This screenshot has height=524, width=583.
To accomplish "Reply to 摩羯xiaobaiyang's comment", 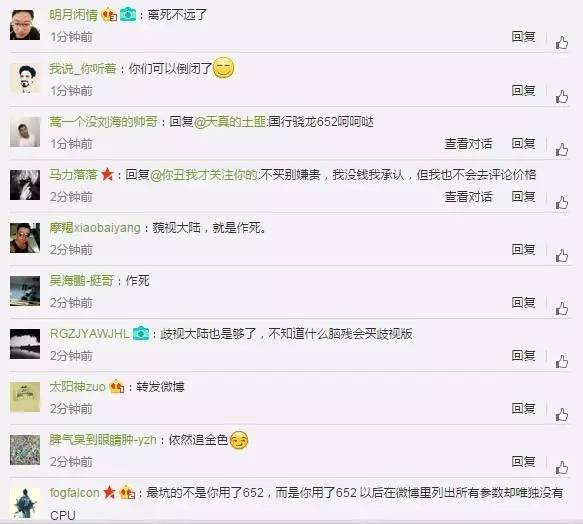I will (523, 249).
